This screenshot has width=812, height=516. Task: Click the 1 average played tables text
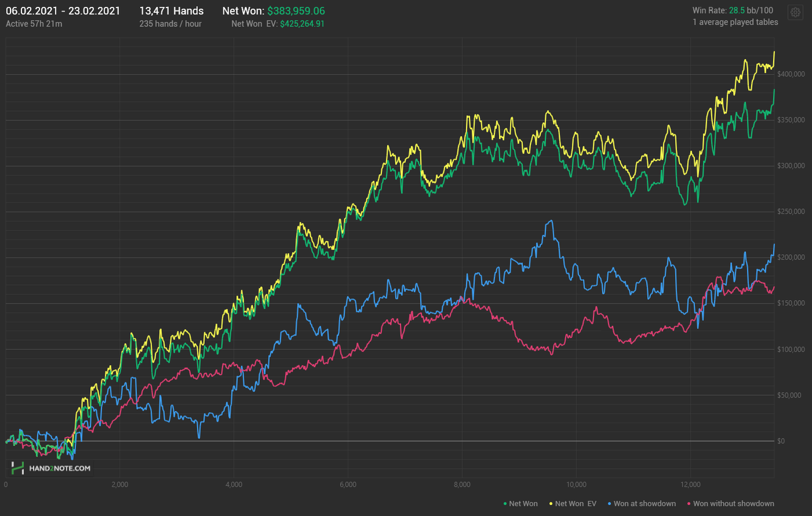(x=735, y=22)
